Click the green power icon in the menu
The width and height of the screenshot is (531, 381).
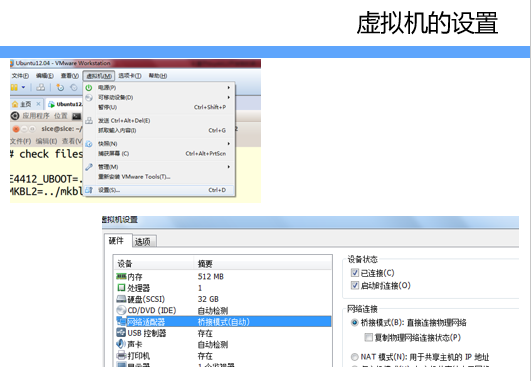89,88
